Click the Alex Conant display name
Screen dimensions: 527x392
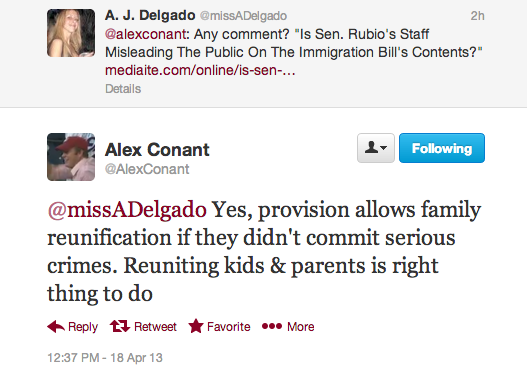click(x=157, y=150)
